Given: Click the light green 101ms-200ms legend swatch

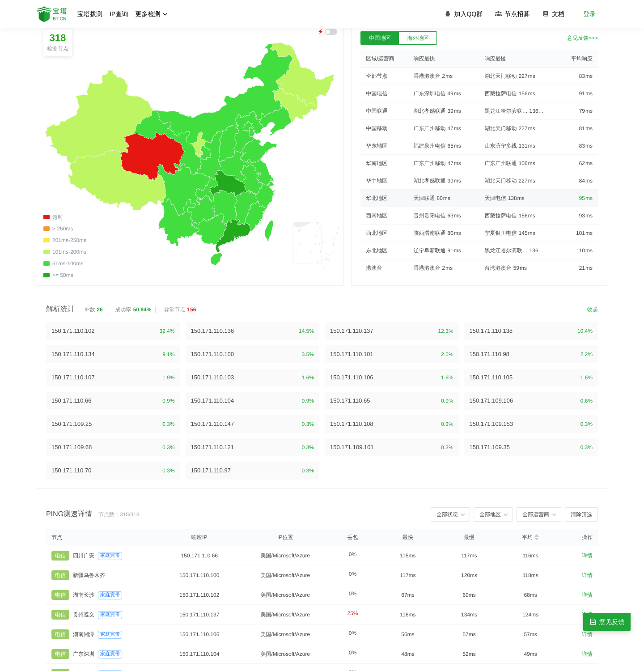Looking at the screenshot, I should click(47, 252).
